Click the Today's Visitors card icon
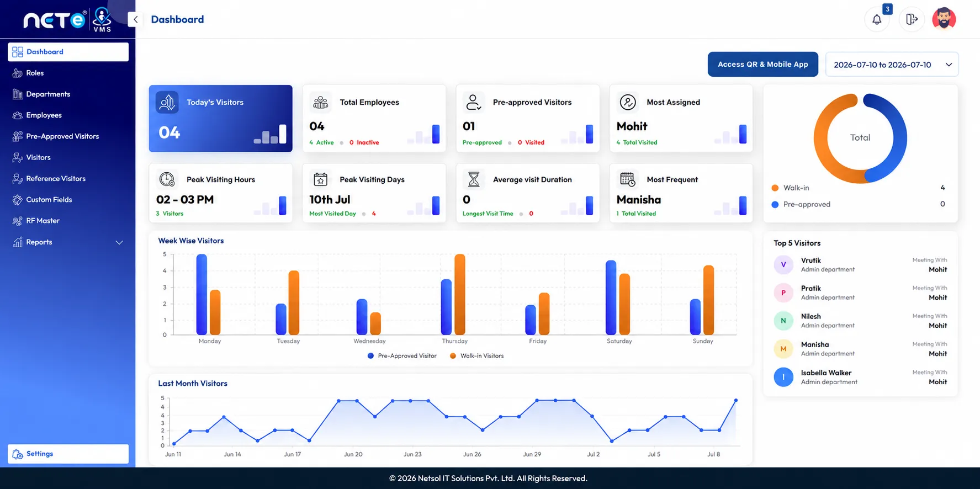Screen dimensions: 980x489 [x=167, y=102]
